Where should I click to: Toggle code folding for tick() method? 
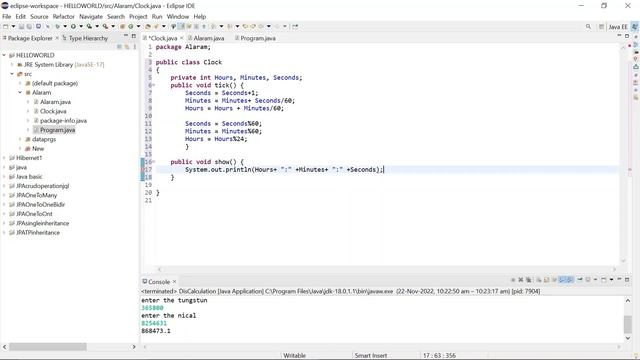(x=154, y=85)
